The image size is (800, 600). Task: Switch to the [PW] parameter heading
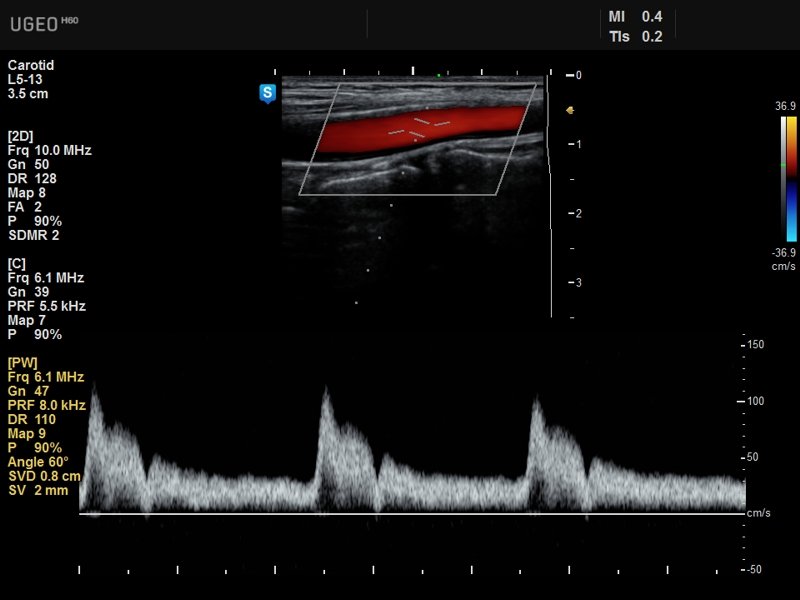tap(24, 362)
